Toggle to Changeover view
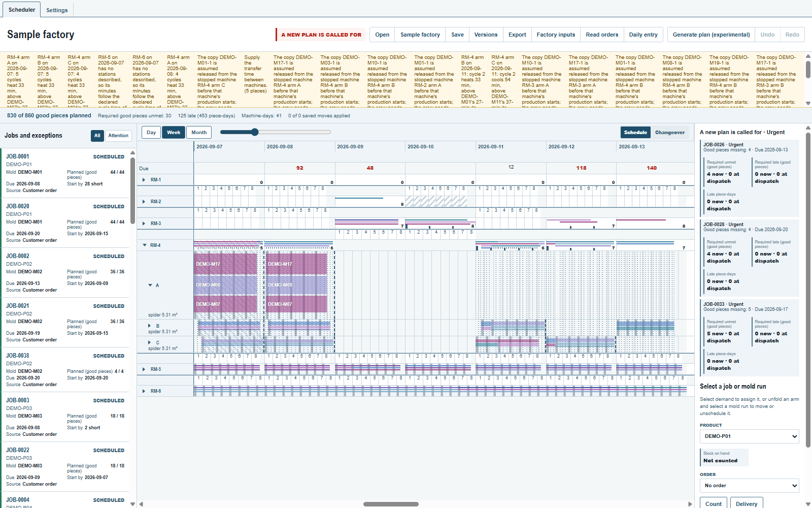812x508 pixels. [x=670, y=133]
